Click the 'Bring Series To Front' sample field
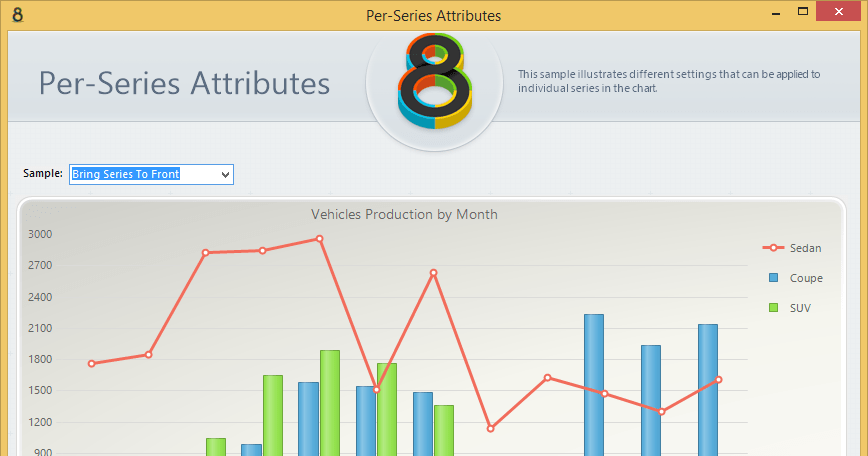The width and height of the screenshot is (868, 456). [x=151, y=174]
